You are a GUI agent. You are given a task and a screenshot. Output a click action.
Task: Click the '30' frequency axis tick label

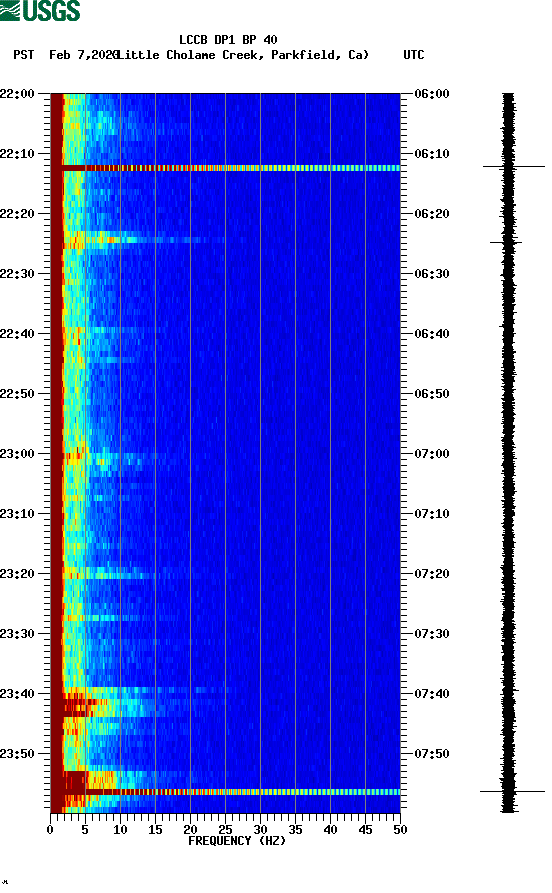click(x=260, y=830)
